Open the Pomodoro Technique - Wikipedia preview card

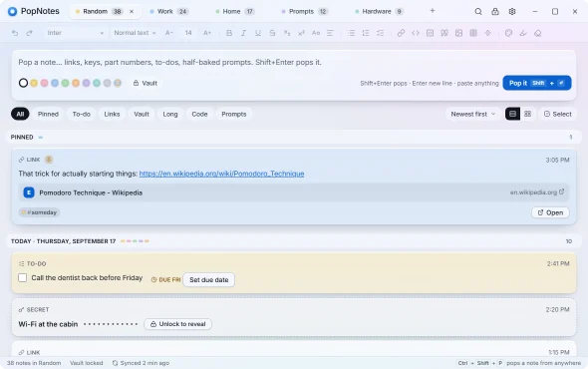click(x=294, y=192)
